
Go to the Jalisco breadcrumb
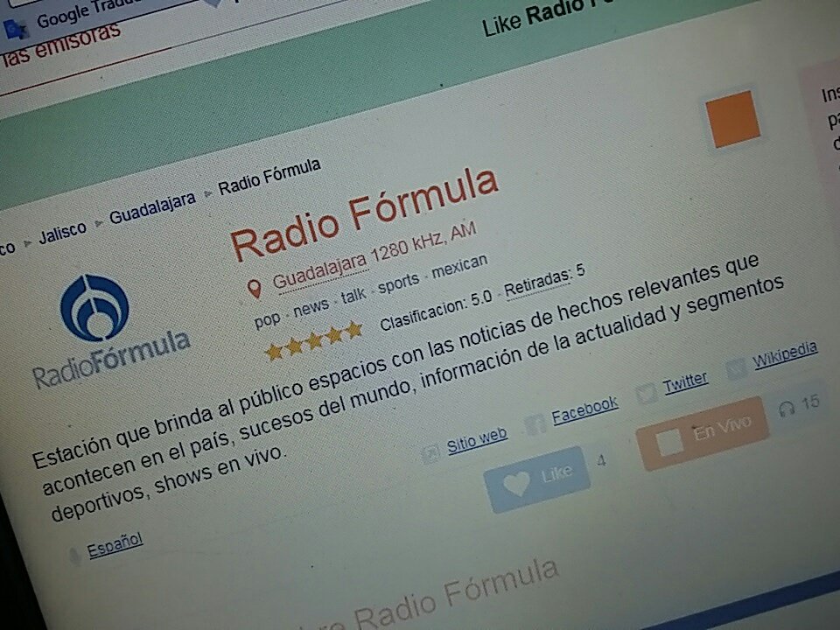[62, 233]
